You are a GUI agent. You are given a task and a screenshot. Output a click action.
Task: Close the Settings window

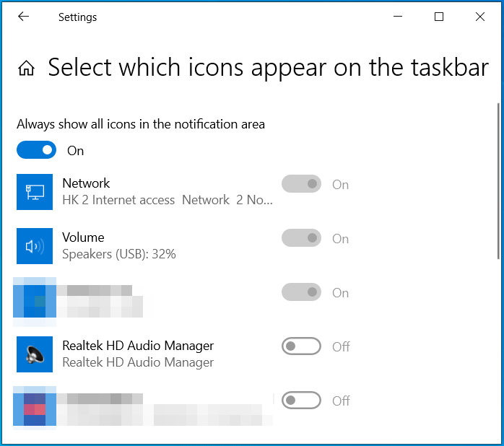480,17
